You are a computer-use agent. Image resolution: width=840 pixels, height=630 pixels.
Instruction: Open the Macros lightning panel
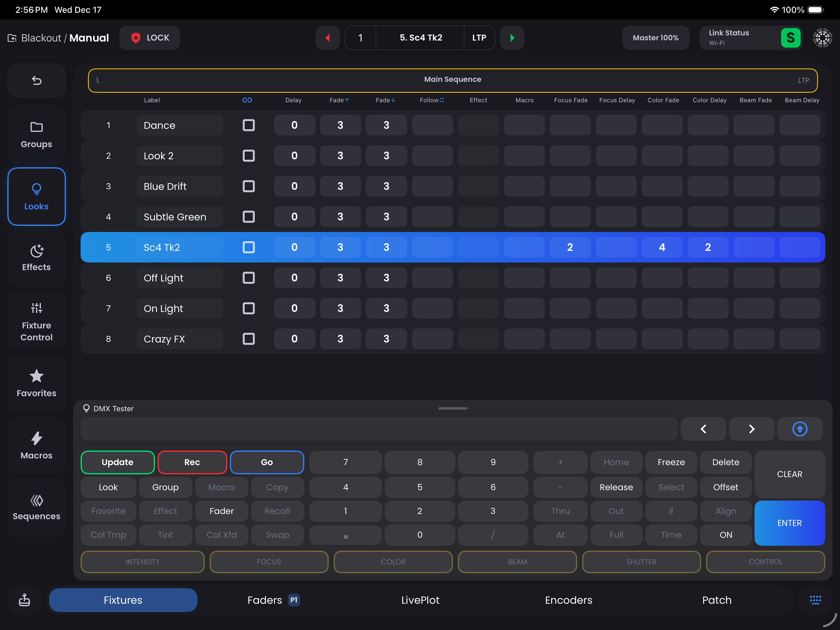[x=36, y=445]
